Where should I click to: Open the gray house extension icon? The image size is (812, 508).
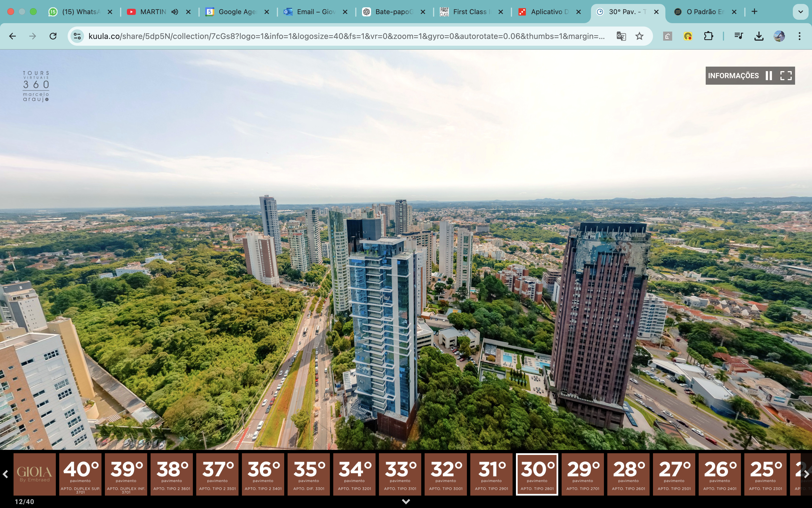(667, 36)
